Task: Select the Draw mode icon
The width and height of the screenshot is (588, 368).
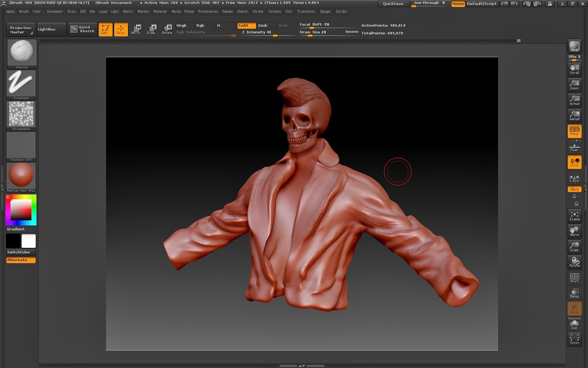Action: coord(121,30)
